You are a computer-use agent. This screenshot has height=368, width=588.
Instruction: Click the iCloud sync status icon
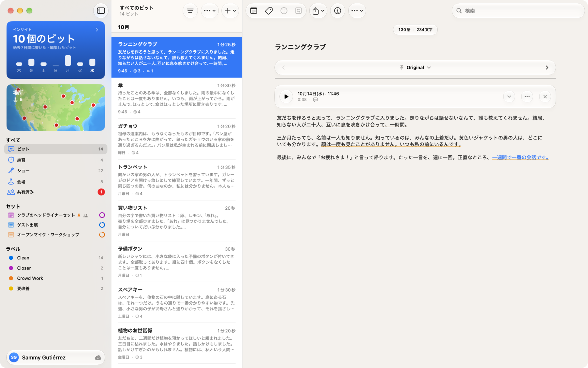[98, 358]
